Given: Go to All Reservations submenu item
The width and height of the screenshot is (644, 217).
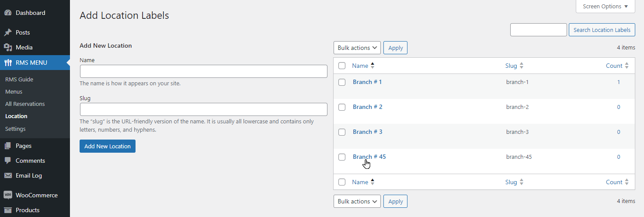Looking at the screenshot, I should coord(25,104).
